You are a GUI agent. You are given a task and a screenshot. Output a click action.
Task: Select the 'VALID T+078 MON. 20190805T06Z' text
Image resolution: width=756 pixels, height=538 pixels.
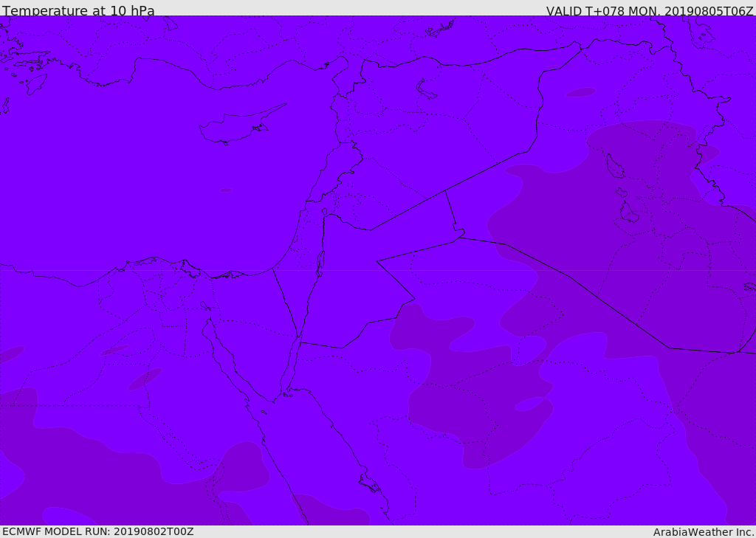tap(650, 10)
